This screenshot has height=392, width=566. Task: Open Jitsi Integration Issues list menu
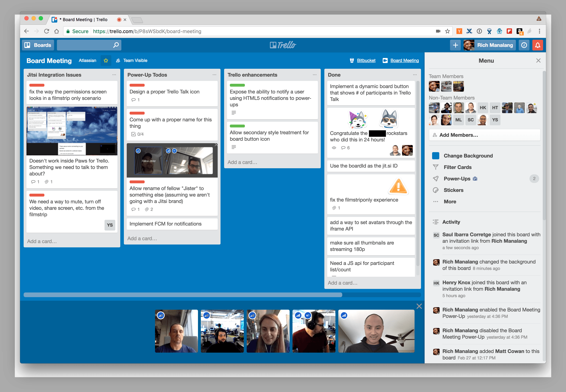(114, 75)
